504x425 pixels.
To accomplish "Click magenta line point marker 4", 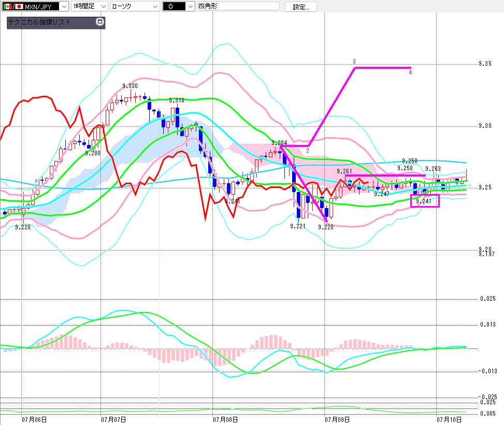I will (x=410, y=72).
